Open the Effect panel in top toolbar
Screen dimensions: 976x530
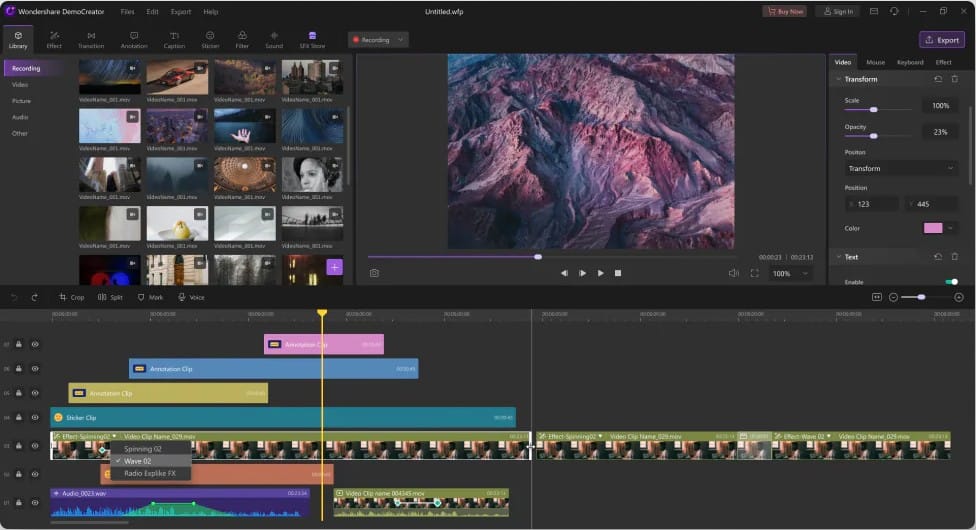point(54,40)
